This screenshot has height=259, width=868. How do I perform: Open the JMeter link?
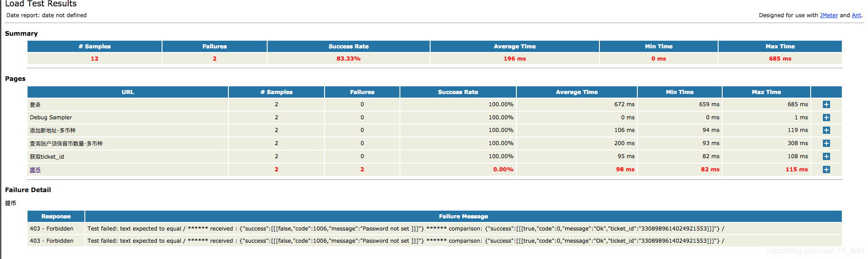click(x=829, y=15)
